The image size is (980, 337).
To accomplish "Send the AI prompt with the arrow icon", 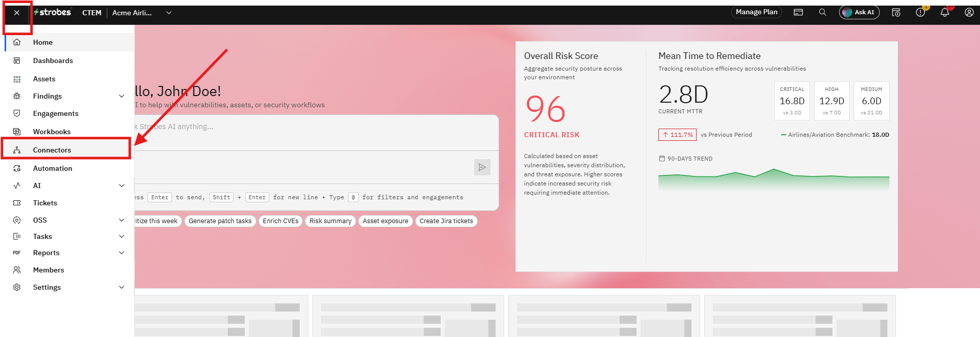I will 482,167.
